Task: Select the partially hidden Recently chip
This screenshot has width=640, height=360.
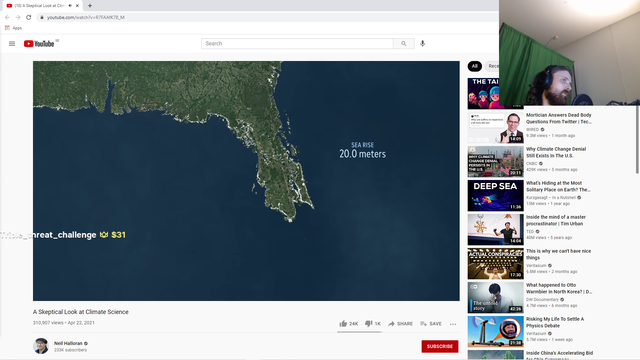Action: [492, 66]
